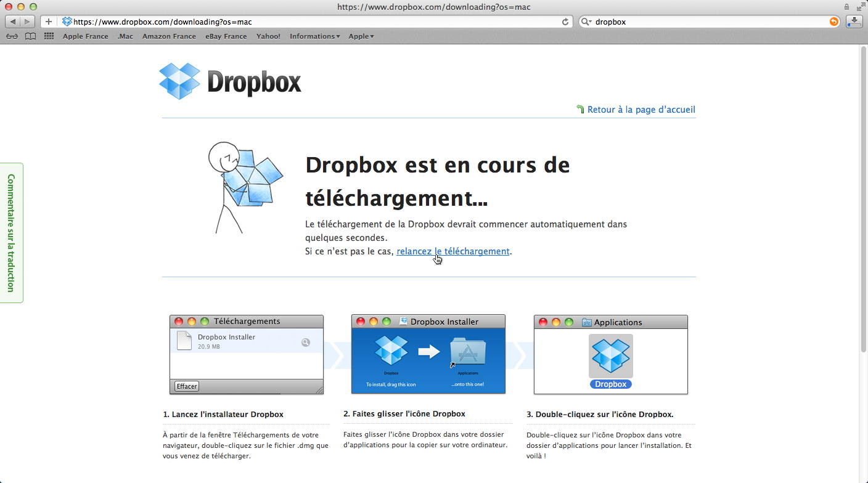Viewport: 868px width, 483px height.
Task: Click 'Retour à la page d'accueil' link
Action: [x=641, y=110]
